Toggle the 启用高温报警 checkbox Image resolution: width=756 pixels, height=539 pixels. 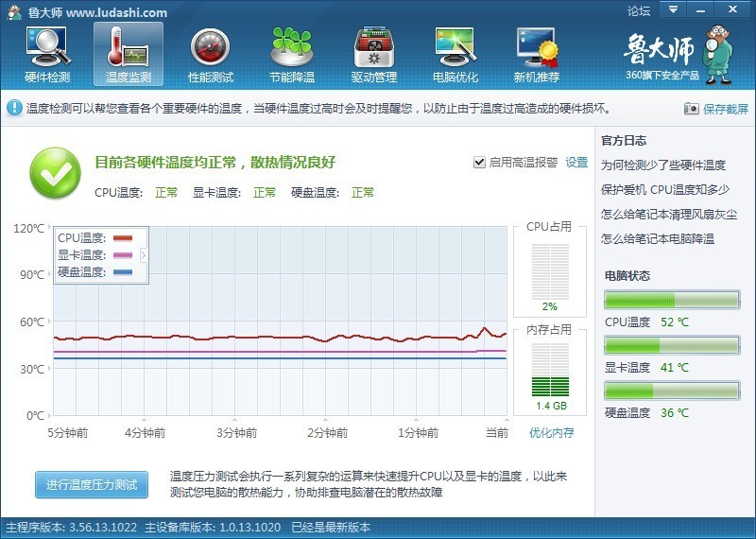tap(479, 162)
